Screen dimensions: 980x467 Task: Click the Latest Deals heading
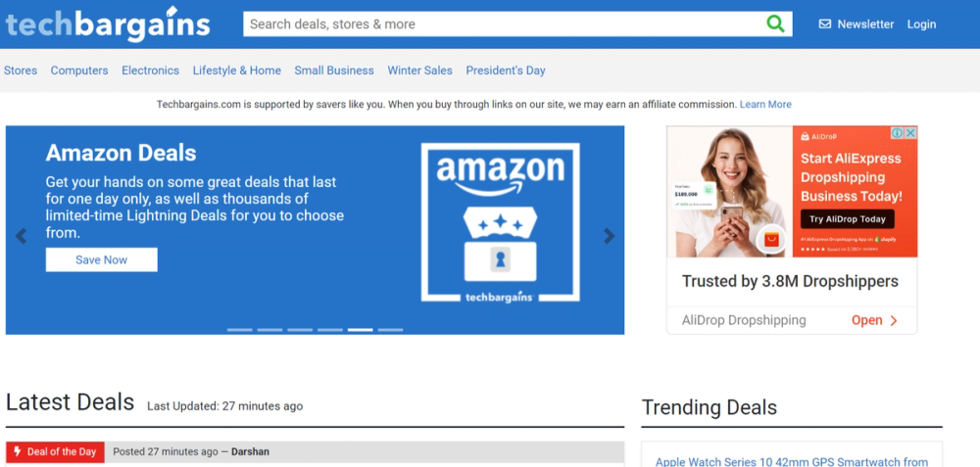(70, 402)
